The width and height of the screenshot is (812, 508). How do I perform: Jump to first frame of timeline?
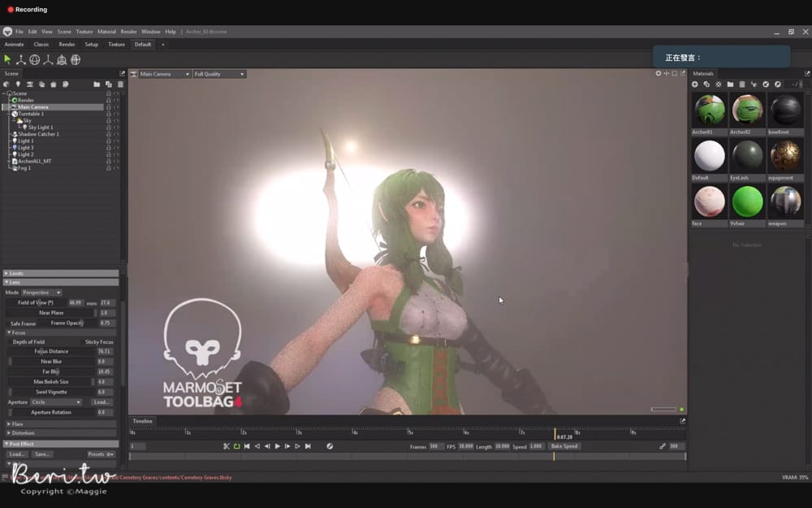tap(247, 446)
